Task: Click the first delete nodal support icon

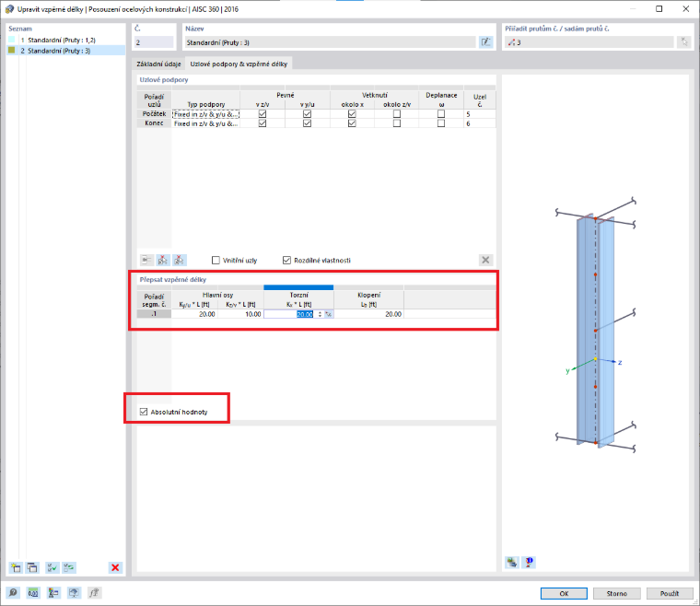Action: point(163,260)
